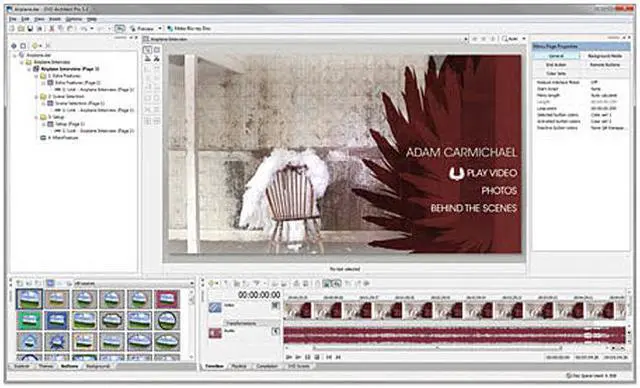Image resolution: width=640 pixels, height=388 pixels.
Task: Open the Insert menu
Action: coord(55,19)
